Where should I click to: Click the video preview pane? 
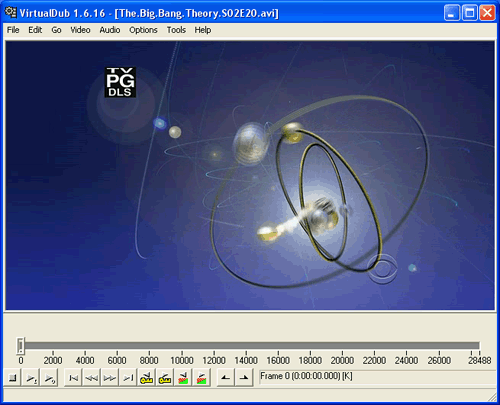[x=250, y=176]
